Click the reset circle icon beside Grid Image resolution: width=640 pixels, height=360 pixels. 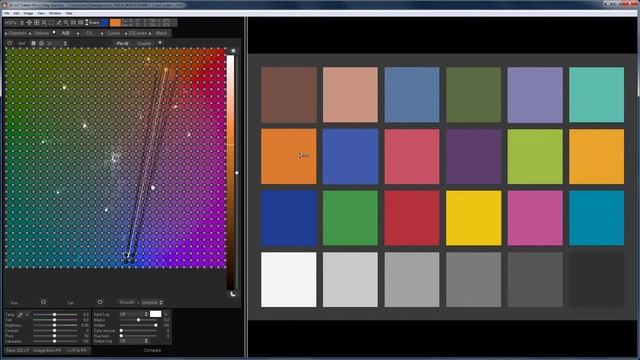[9, 43]
